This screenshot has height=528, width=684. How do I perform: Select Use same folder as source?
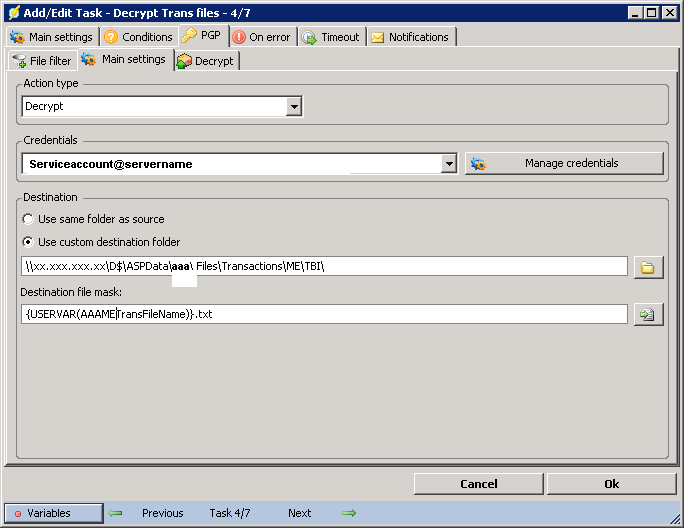pyautogui.click(x=28, y=219)
